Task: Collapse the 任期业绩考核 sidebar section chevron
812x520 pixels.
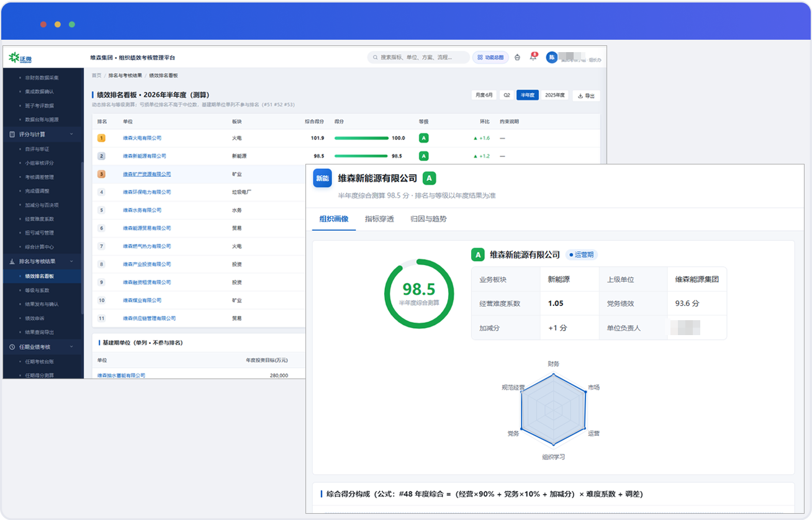Action: tap(71, 347)
